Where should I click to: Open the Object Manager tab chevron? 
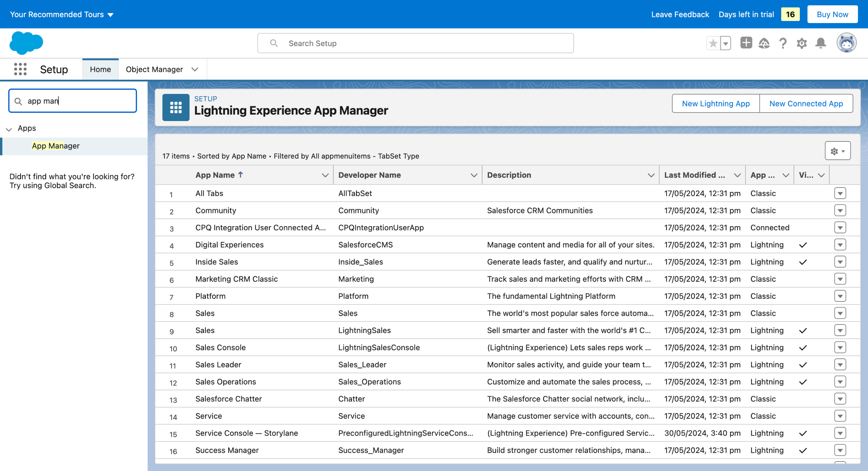pyautogui.click(x=195, y=69)
